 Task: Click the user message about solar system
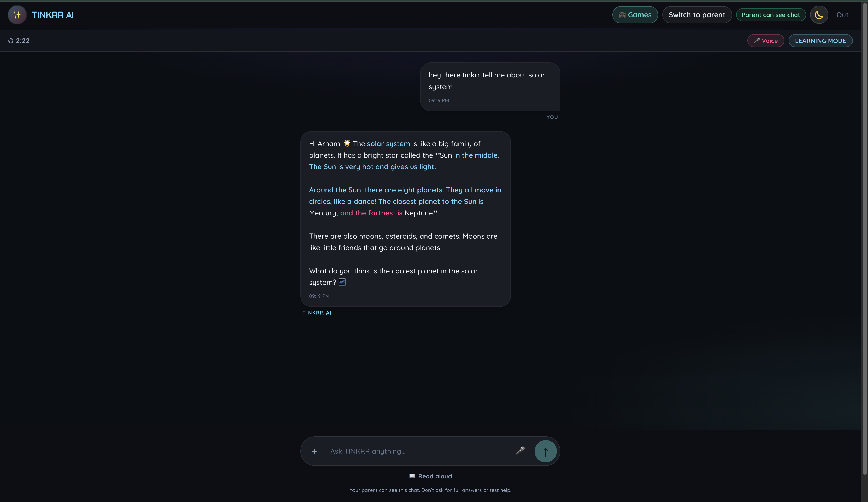(490, 87)
